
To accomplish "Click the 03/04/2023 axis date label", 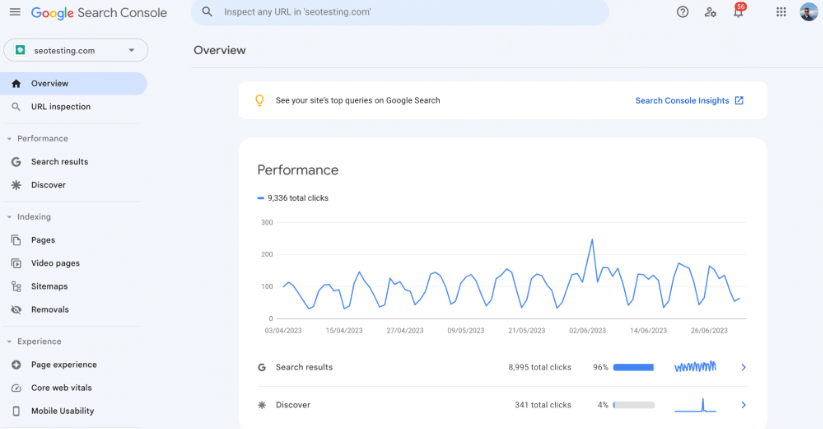I will (283, 330).
